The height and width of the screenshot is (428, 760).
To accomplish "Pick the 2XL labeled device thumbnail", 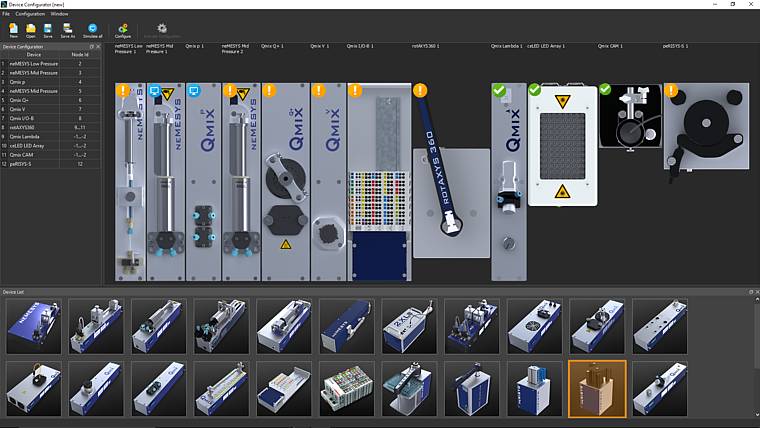I will pyautogui.click(x=410, y=326).
